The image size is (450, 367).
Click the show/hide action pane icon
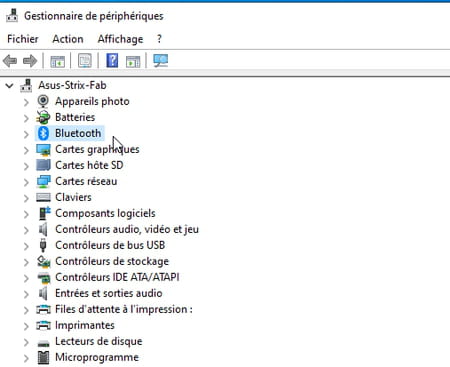tap(133, 61)
